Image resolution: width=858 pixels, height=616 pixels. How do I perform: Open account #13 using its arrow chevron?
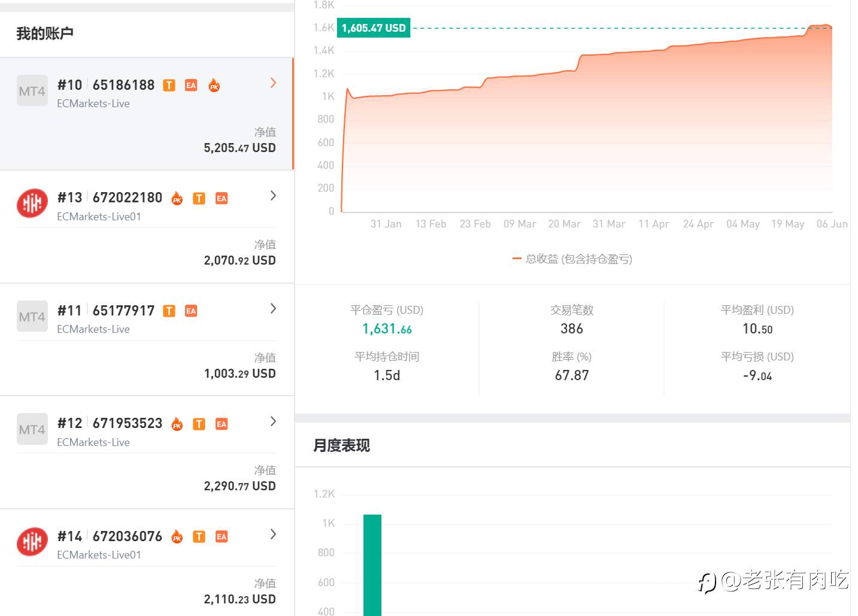(x=273, y=195)
